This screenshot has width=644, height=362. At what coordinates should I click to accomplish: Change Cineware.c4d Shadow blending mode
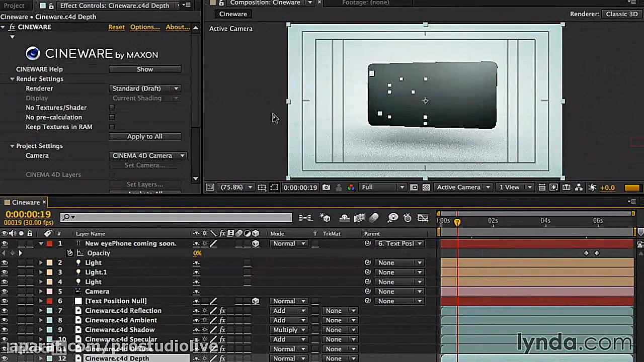288,329
